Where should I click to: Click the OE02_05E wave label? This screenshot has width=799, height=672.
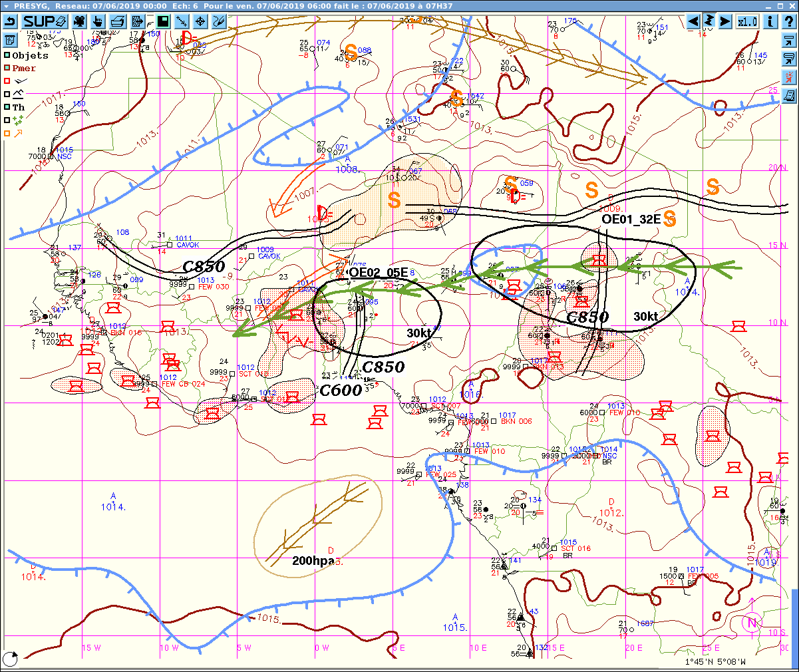379,272
